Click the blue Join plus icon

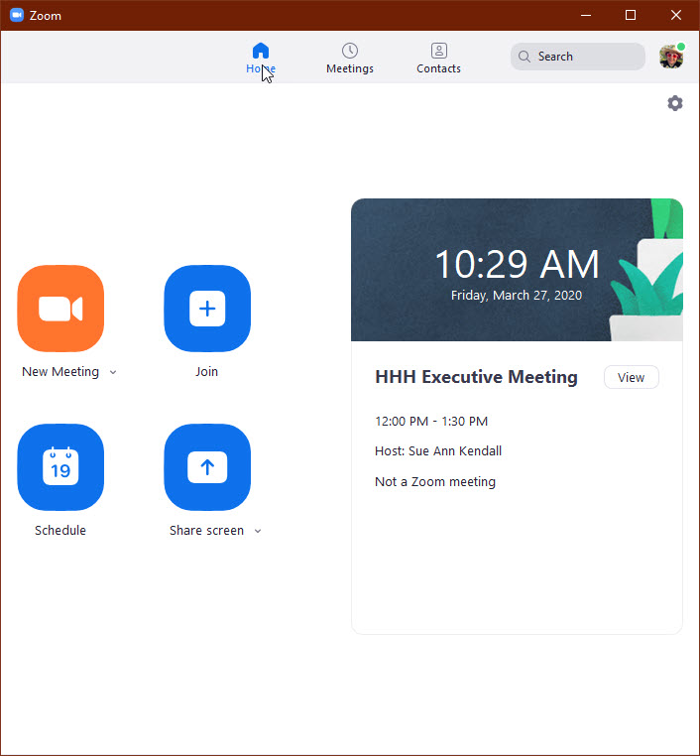(207, 309)
